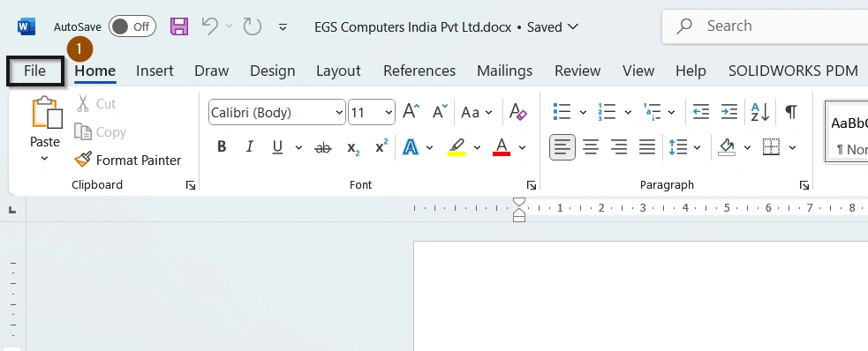Screen dimensions: 868x351
Task: Increase paragraph indent
Action: click(x=729, y=112)
